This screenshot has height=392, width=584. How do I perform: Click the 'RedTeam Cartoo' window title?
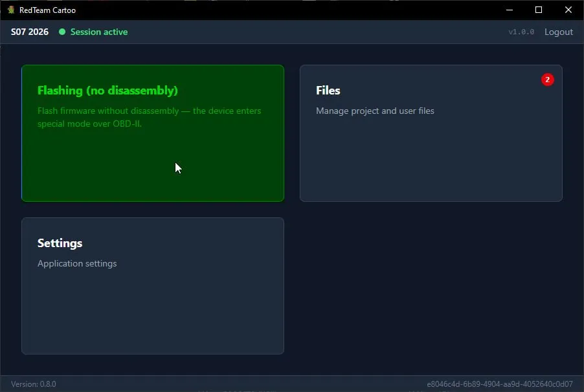(47, 10)
